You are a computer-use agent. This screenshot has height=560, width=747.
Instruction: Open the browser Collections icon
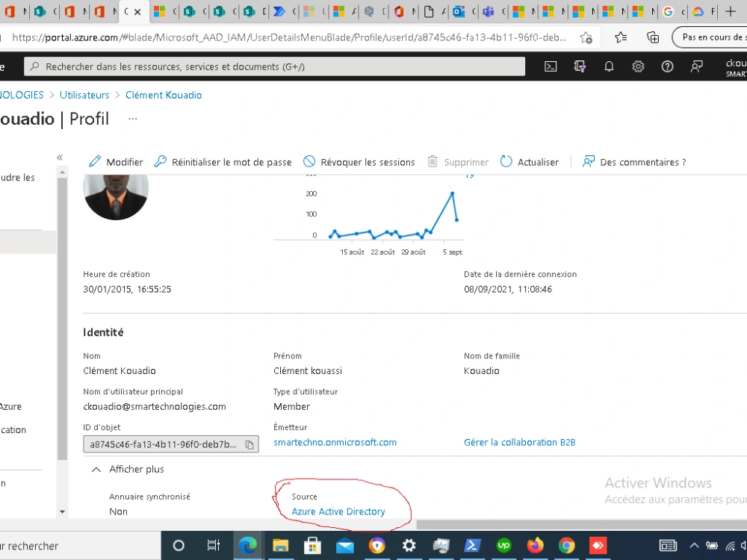(653, 37)
